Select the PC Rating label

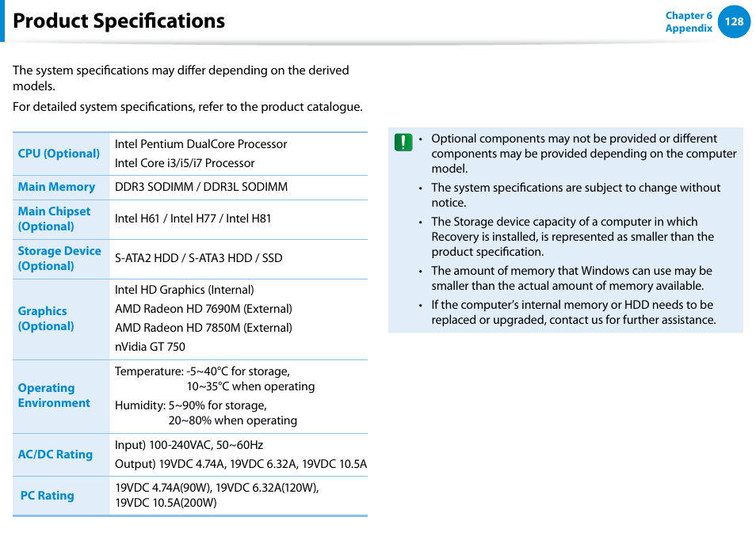pos(48,496)
